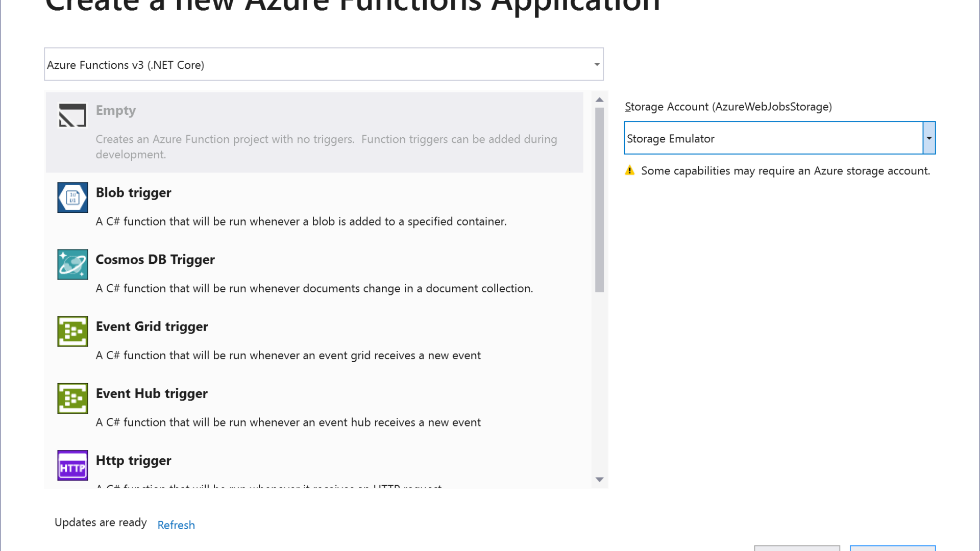Click the blob added to container description
This screenshot has width=980, height=551.
(x=301, y=221)
